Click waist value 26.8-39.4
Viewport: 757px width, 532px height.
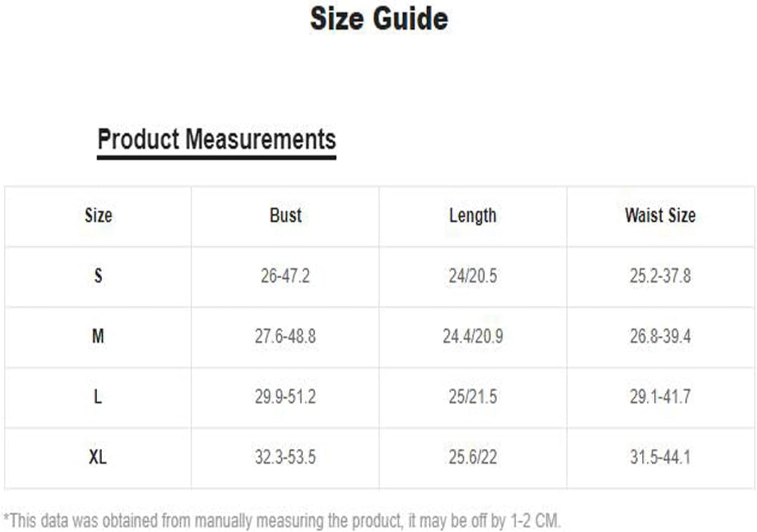tap(660, 336)
